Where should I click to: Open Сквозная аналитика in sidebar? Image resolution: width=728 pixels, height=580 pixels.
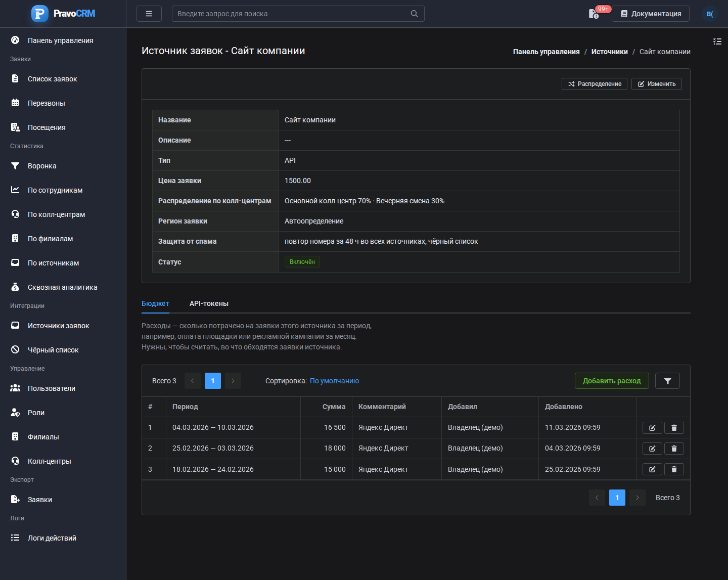coord(63,287)
